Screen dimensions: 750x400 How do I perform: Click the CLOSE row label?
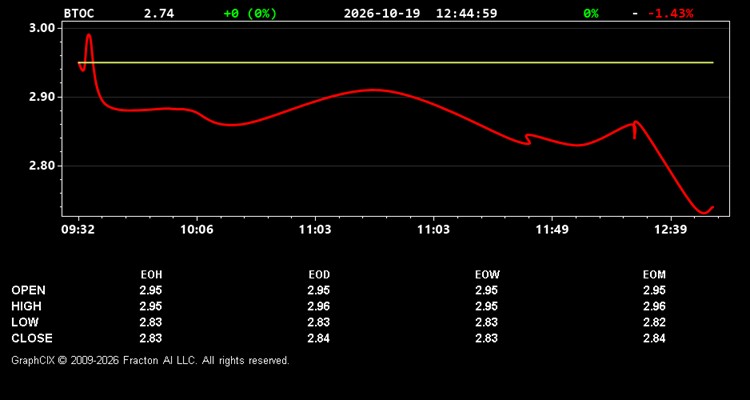(x=32, y=338)
